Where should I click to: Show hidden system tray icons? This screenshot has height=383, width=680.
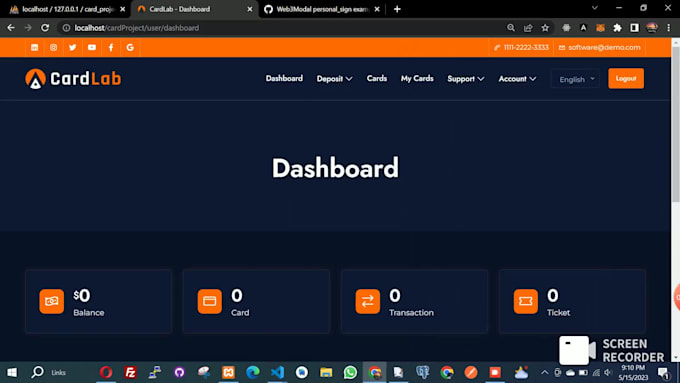[545, 372]
